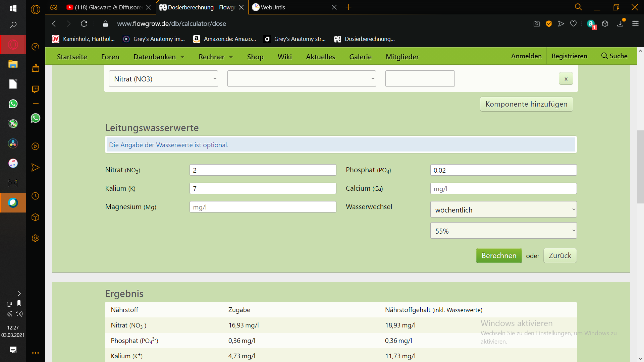Open the 55% water change dropdown
This screenshot has height=362, width=644.
pyautogui.click(x=503, y=231)
